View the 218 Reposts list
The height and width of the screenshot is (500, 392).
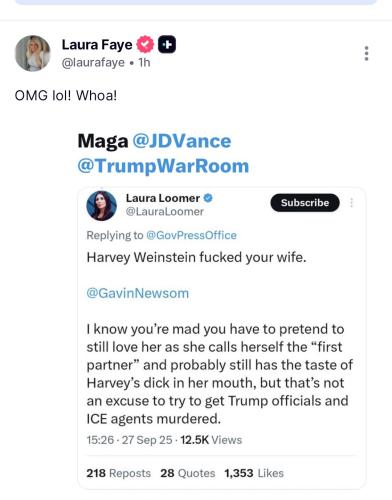coord(119,473)
